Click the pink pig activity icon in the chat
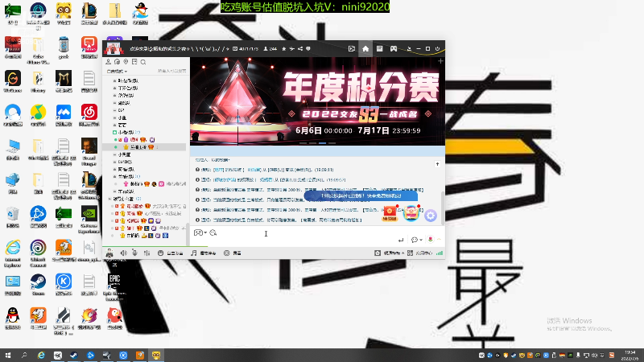The image size is (644, 362). (x=411, y=213)
